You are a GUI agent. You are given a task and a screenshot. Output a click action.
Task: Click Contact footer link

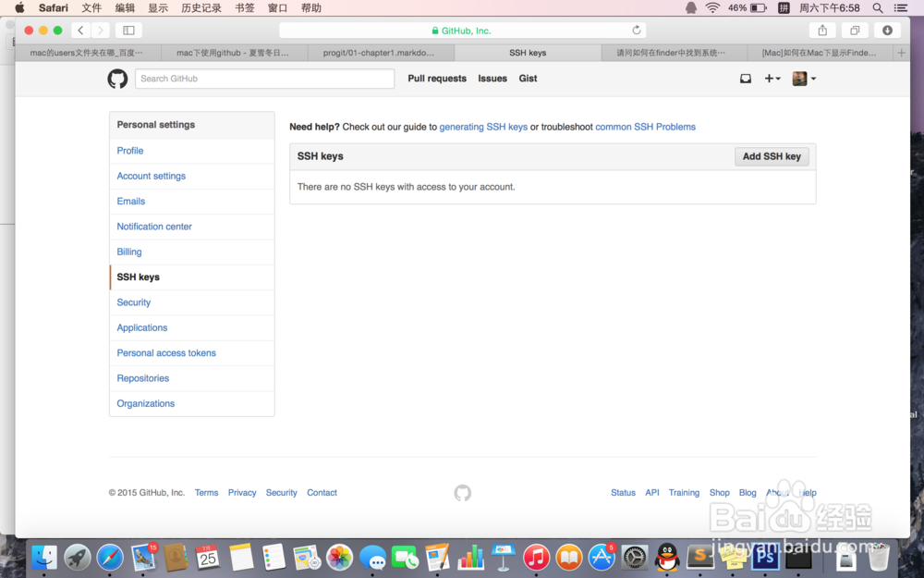pos(322,493)
